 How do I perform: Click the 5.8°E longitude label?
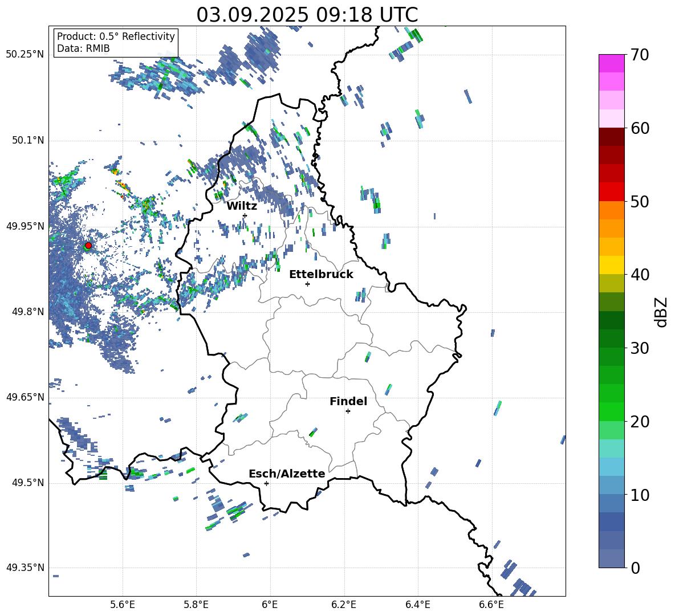point(196,605)
